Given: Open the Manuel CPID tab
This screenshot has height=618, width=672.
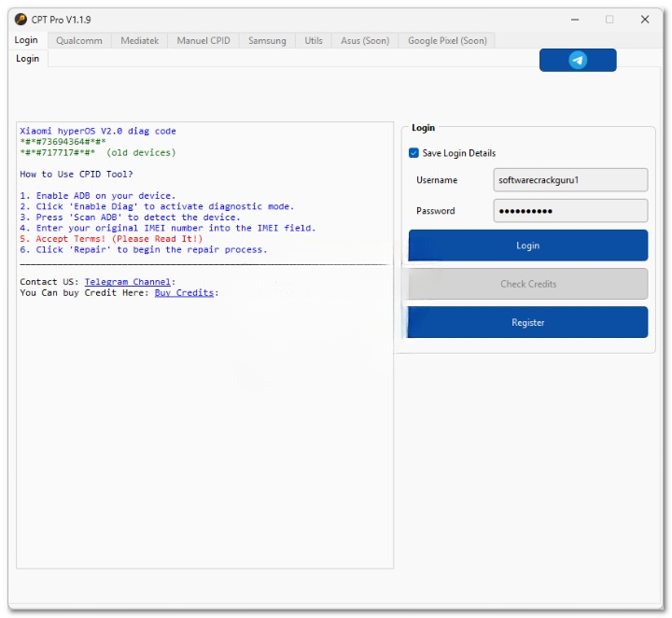Looking at the screenshot, I should point(203,41).
